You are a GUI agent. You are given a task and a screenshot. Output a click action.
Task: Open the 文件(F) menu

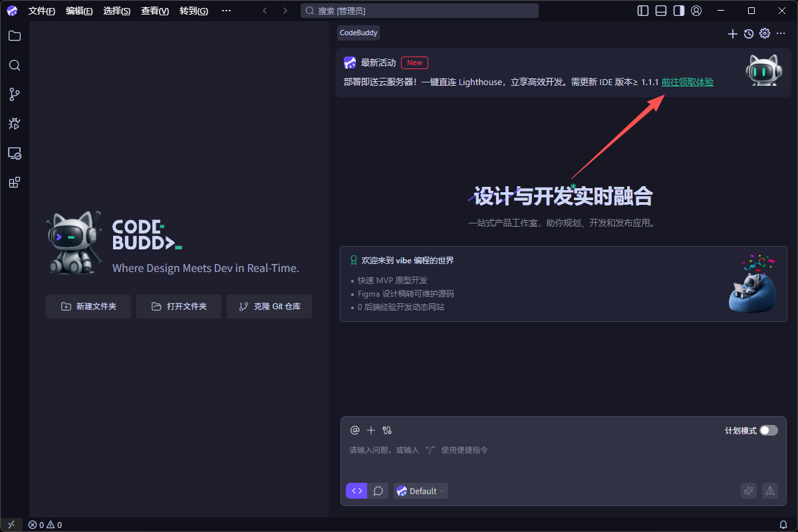pyautogui.click(x=42, y=11)
